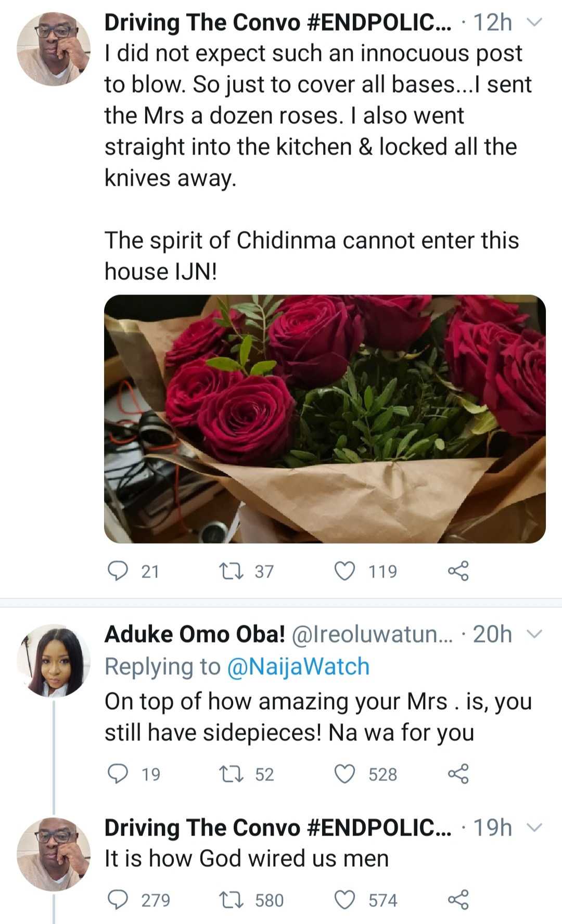Share the 'God wired us men' tweet
The image size is (562, 924).
(x=458, y=900)
